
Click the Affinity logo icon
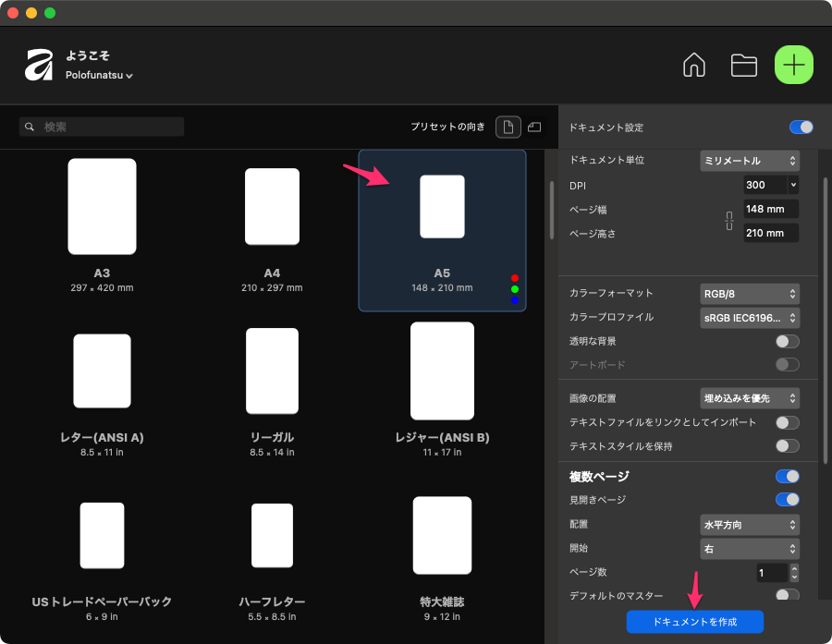tap(39, 65)
